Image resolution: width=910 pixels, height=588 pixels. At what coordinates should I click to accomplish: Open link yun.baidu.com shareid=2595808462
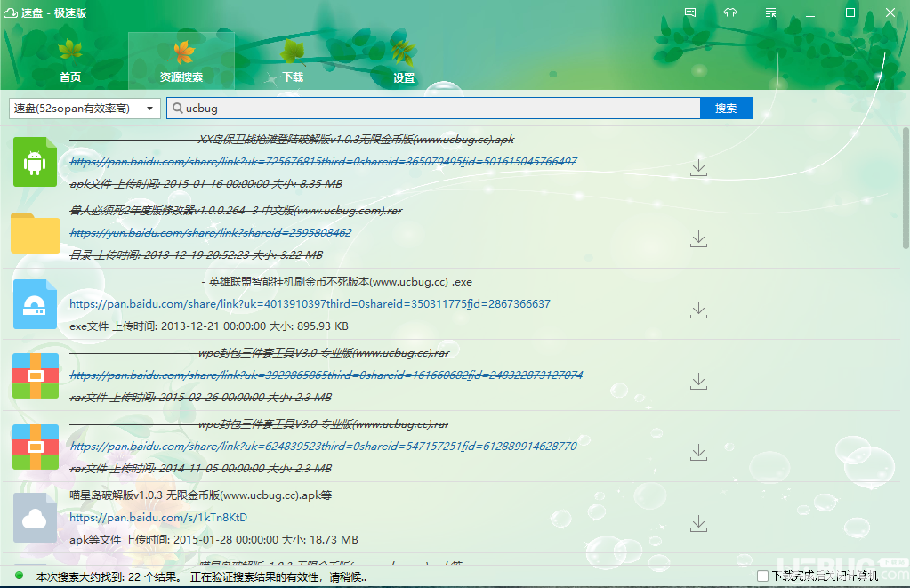pyautogui.click(x=211, y=233)
